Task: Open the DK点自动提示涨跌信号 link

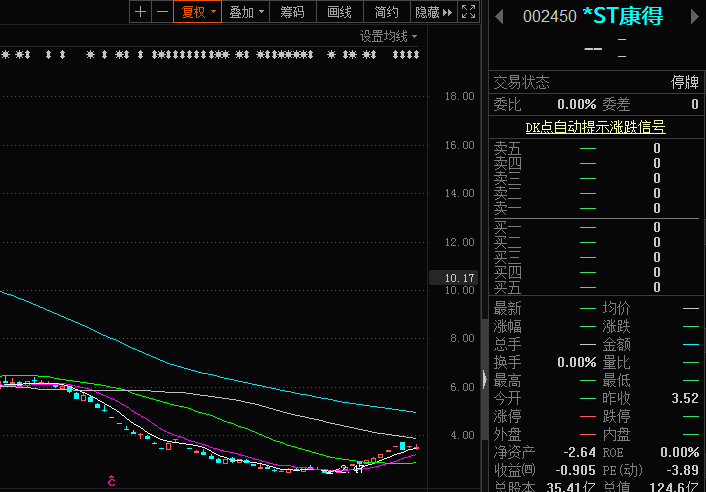Action: click(595, 127)
